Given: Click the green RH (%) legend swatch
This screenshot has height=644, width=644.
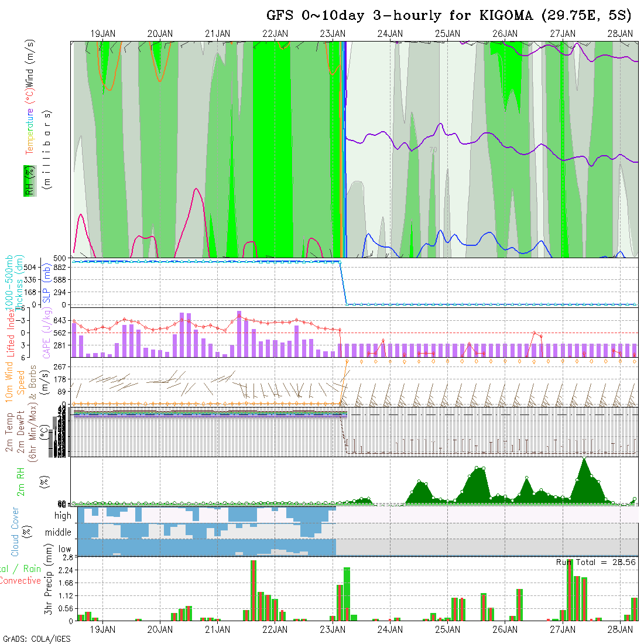Looking at the screenshot, I should point(28,181).
